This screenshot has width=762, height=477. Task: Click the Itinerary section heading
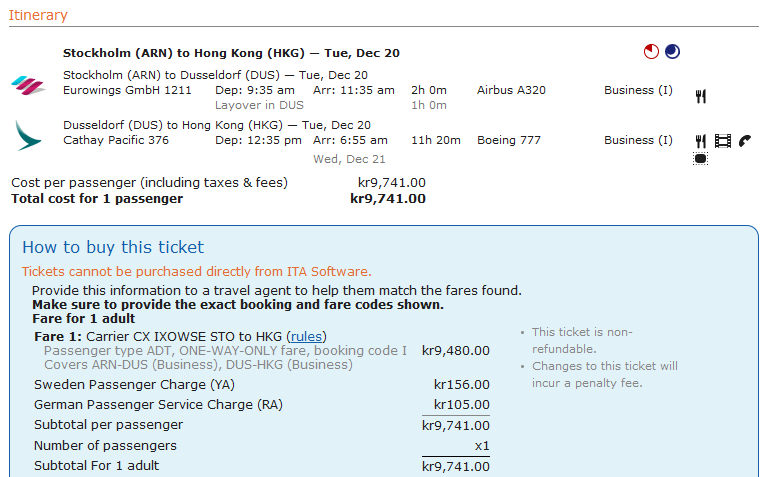(x=38, y=15)
